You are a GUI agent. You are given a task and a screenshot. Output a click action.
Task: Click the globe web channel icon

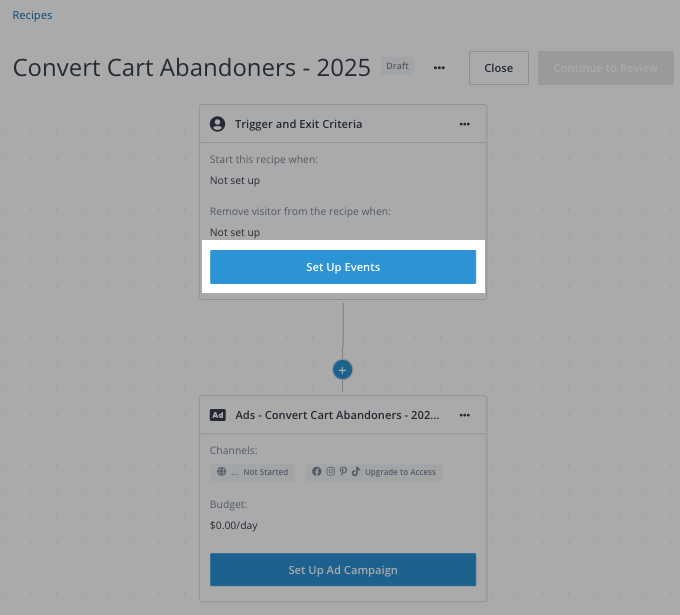click(222, 471)
